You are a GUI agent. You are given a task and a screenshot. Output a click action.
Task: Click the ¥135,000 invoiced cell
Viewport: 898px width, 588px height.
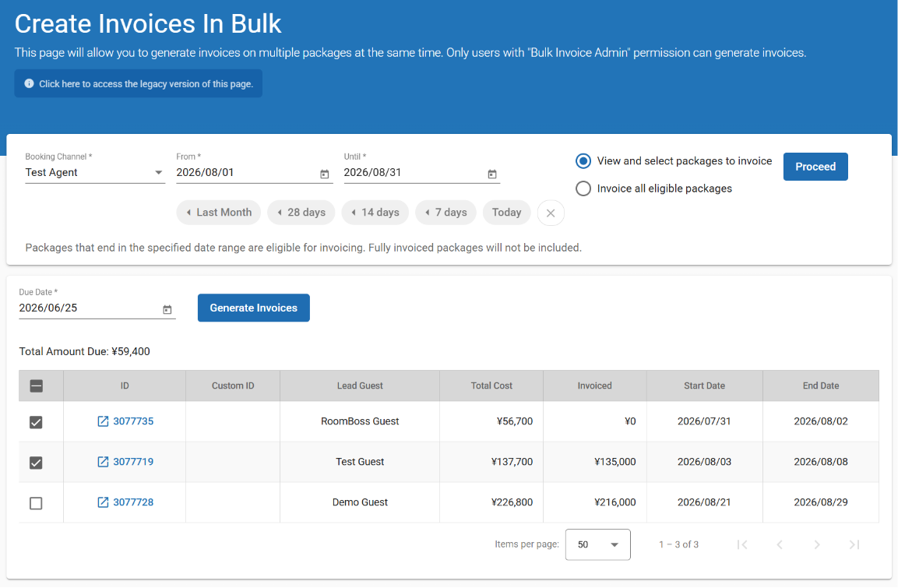(x=594, y=462)
